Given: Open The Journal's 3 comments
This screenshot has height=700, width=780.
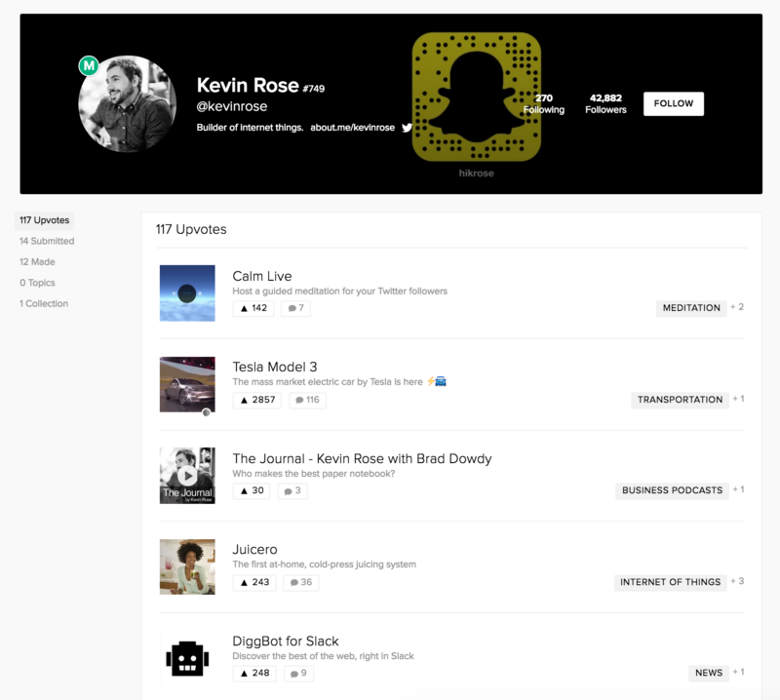Looking at the screenshot, I should pyautogui.click(x=292, y=490).
